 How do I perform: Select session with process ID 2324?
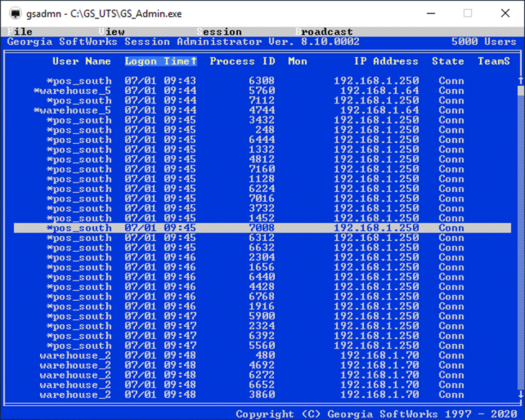coord(263,326)
